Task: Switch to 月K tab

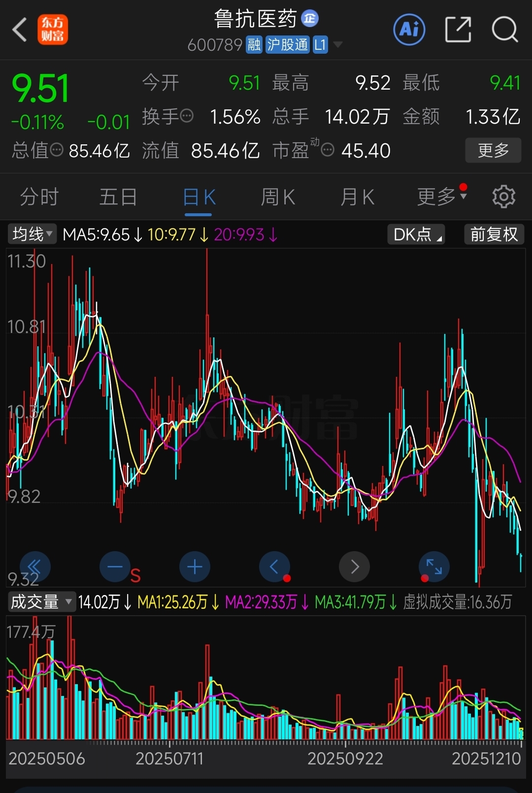Action: (x=358, y=197)
